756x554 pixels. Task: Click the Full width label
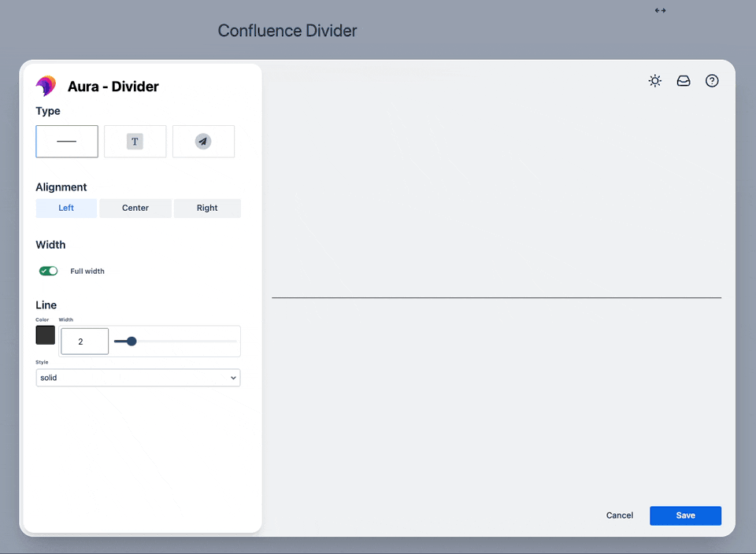pos(87,271)
